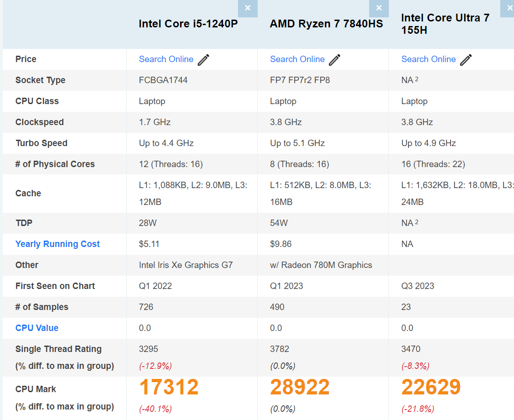Select the AMD Ryzen 7 7840HS column heading
The image size is (514, 420).
(x=327, y=24)
